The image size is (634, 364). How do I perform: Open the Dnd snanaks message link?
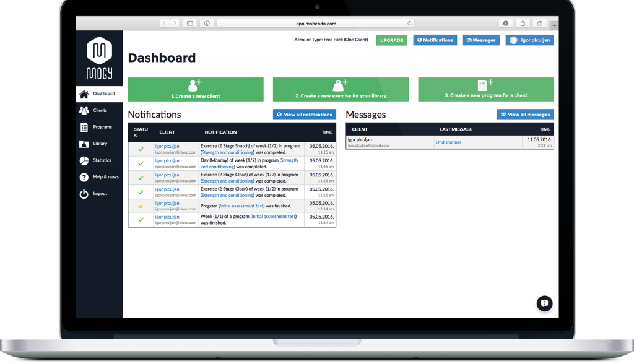click(x=448, y=142)
